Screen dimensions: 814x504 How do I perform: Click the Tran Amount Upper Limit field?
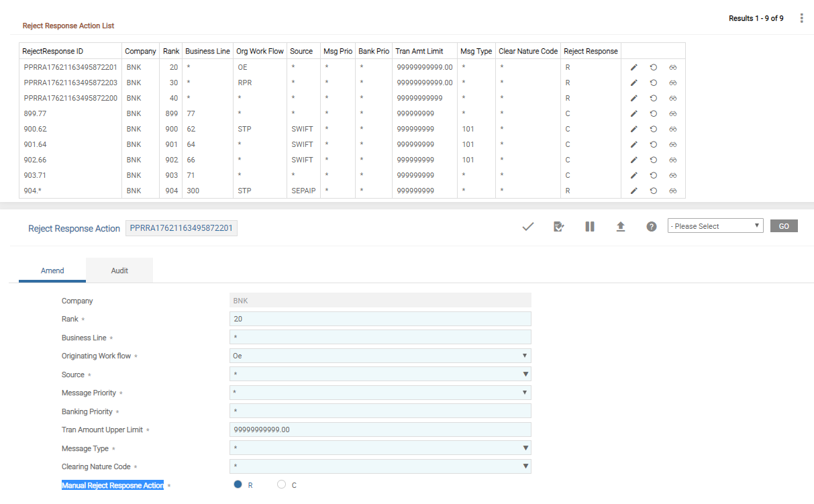[380, 430]
